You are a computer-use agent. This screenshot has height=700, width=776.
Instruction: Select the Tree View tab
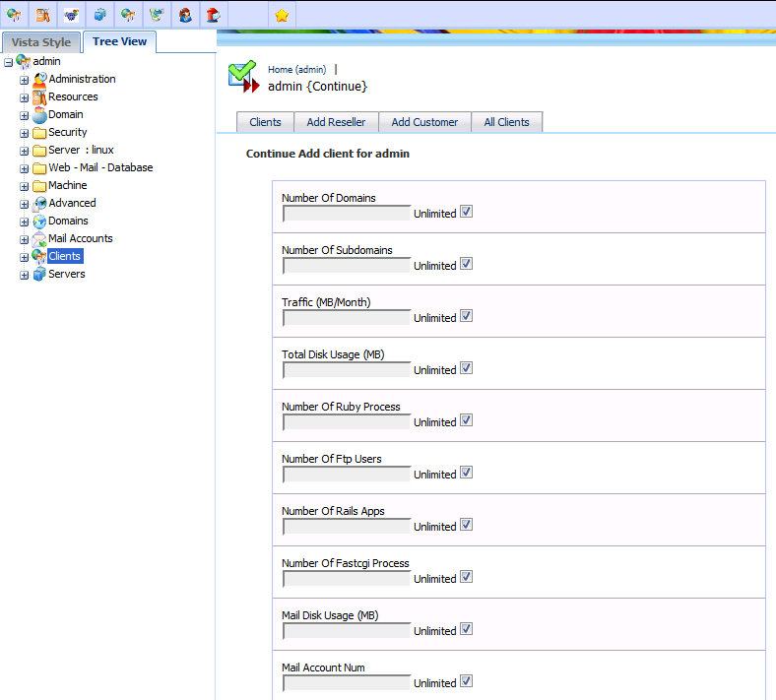pyautogui.click(x=119, y=41)
